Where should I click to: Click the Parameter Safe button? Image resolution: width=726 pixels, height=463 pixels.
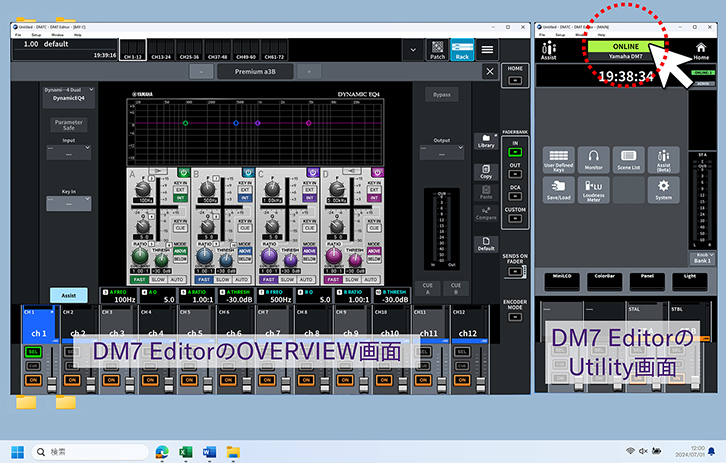coord(68,126)
